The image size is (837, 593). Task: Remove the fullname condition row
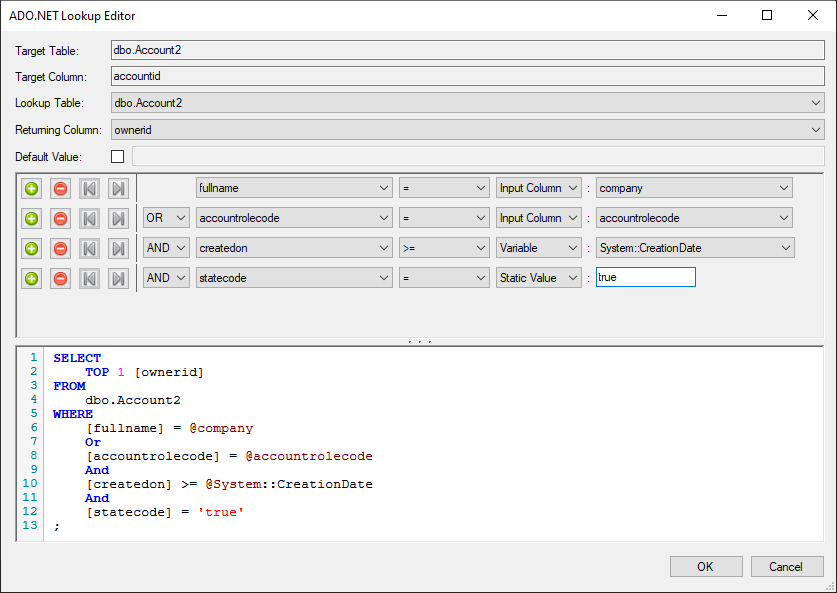pyautogui.click(x=60, y=188)
